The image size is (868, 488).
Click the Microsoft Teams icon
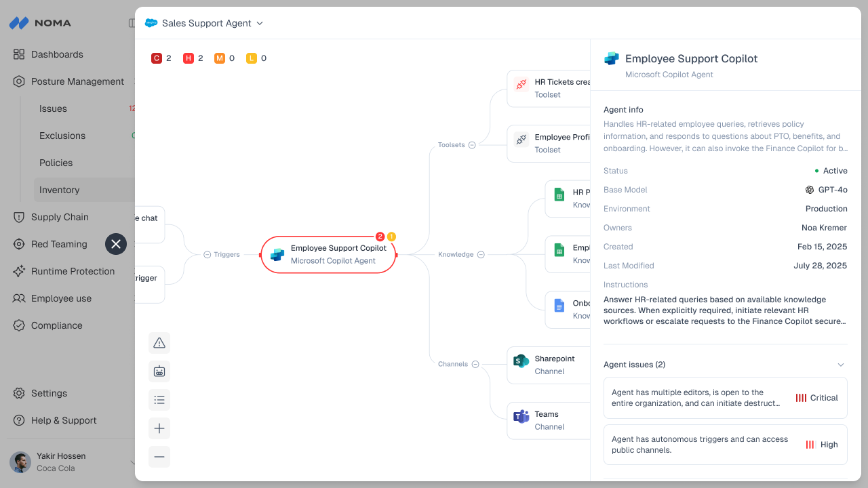coord(521,417)
